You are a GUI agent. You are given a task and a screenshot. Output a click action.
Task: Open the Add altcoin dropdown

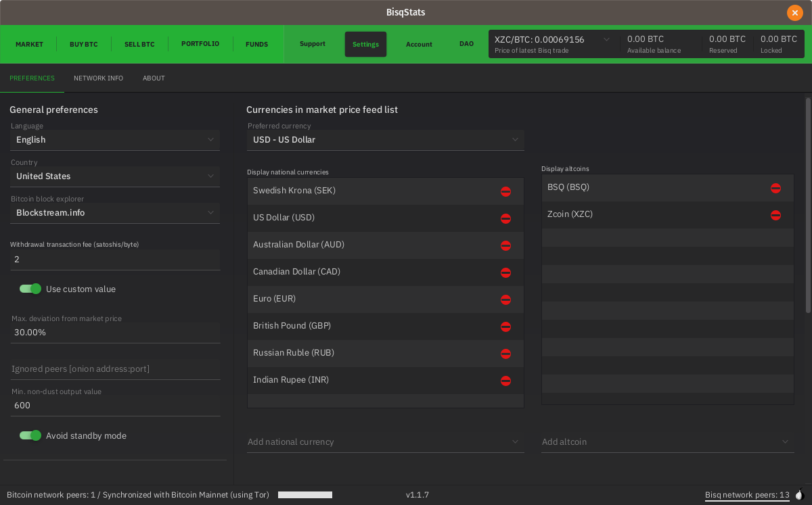[668, 442]
